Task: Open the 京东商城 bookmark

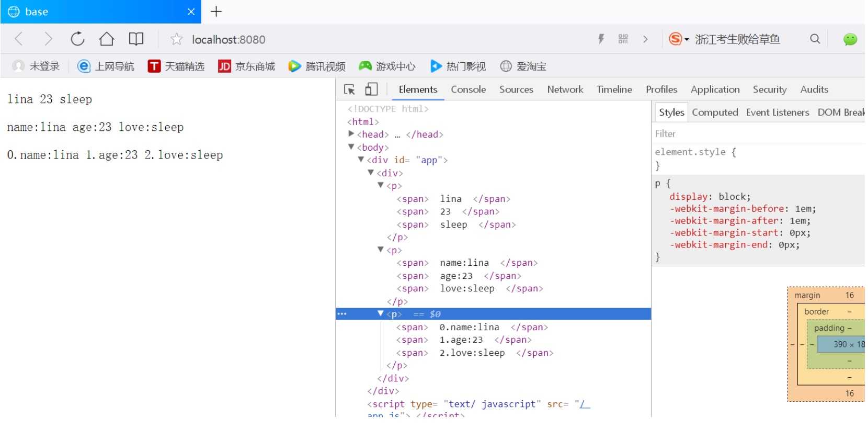Action: [247, 66]
